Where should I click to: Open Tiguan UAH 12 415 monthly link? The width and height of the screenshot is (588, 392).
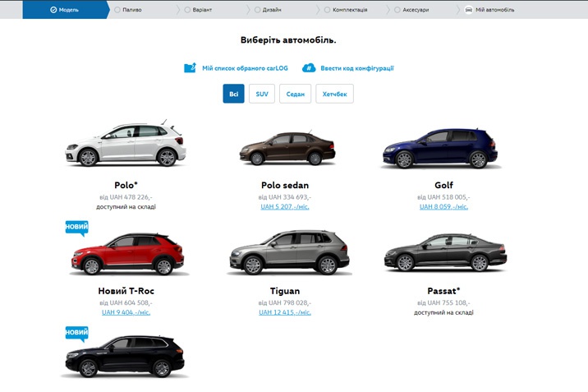[x=285, y=312]
